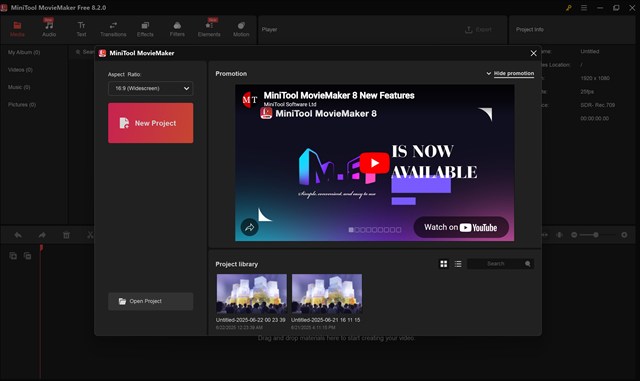The height and width of the screenshot is (381, 640).
Task: Open the Elements tab
Action: 209,29
